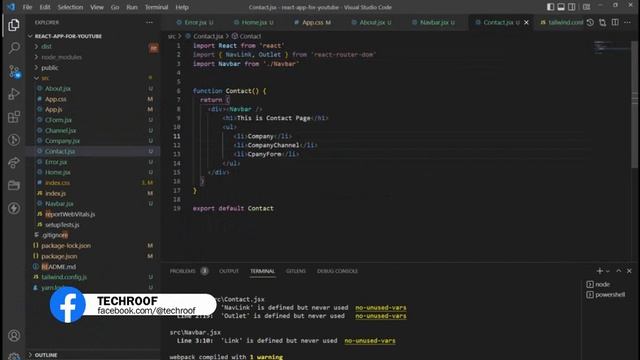Add a new terminal with plus icon

pyautogui.click(x=600, y=271)
